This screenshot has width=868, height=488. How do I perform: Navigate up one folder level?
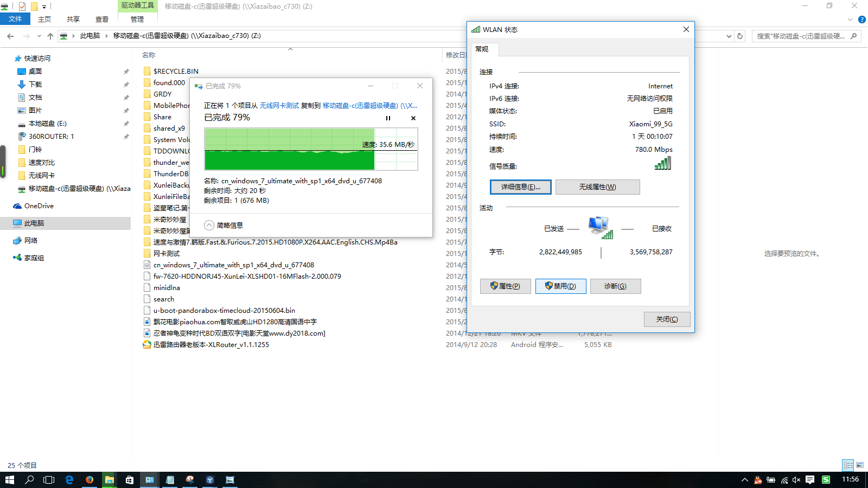click(x=50, y=36)
